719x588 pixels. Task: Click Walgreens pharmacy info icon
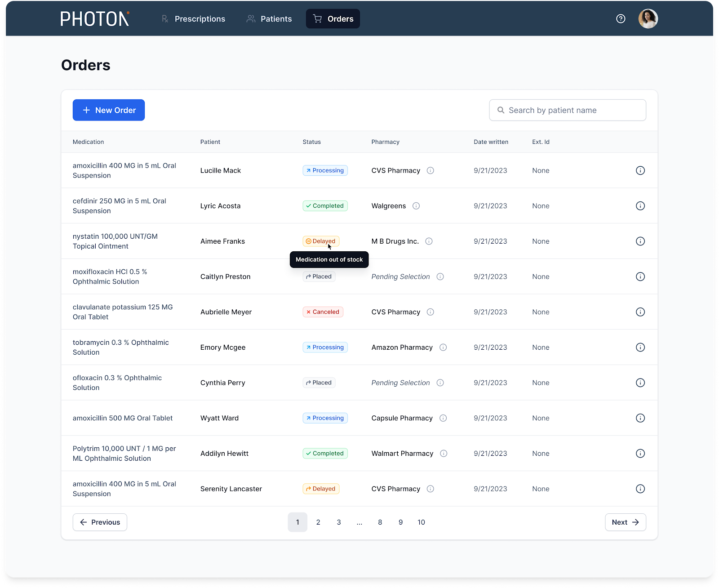point(416,206)
